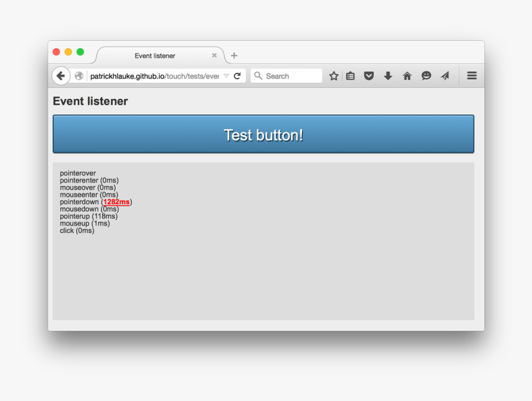This screenshot has height=401, width=532.
Task: Reload the current page
Action: pyautogui.click(x=237, y=75)
